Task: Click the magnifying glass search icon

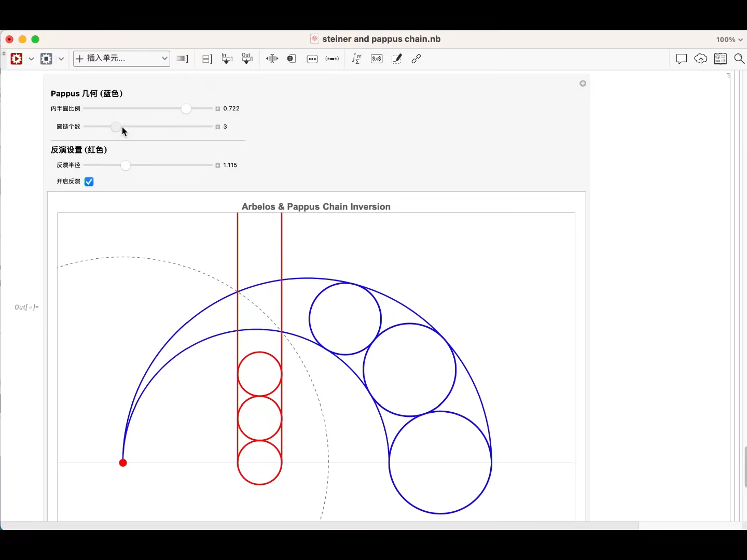Action: [740, 59]
